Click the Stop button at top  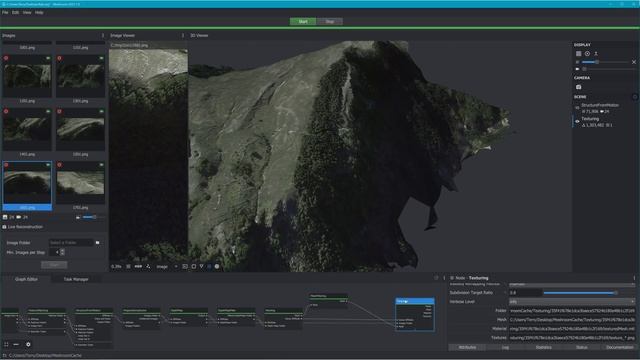pyautogui.click(x=330, y=22)
